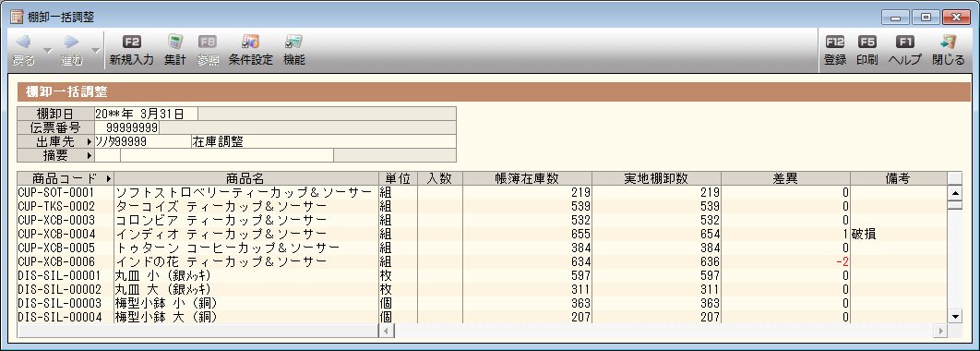Click the vertical scrollbar down arrow

point(954,317)
